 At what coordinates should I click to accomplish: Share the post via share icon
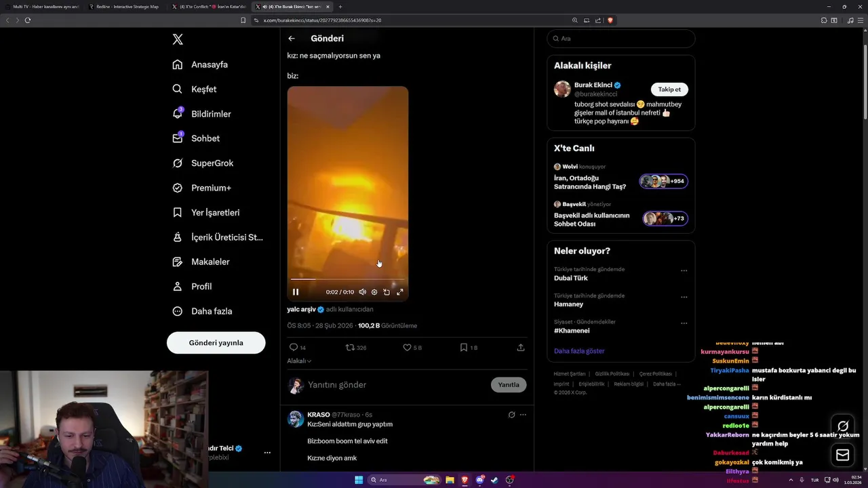click(x=521, y=348)
